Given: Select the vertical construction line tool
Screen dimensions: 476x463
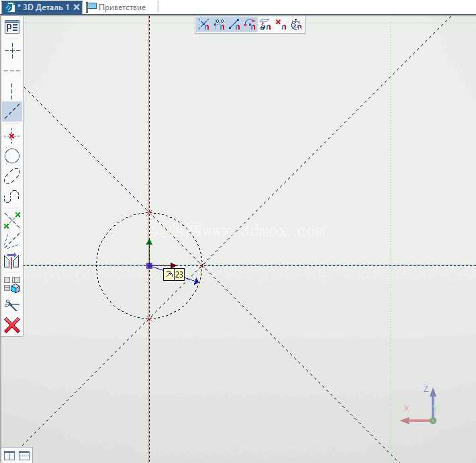Looking at the screenshot, I should coord(12,91).
